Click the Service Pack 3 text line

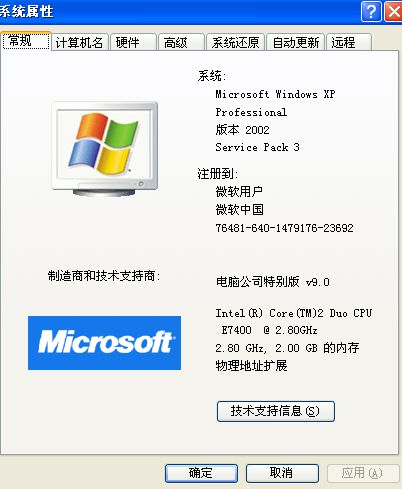coord(257,147)
